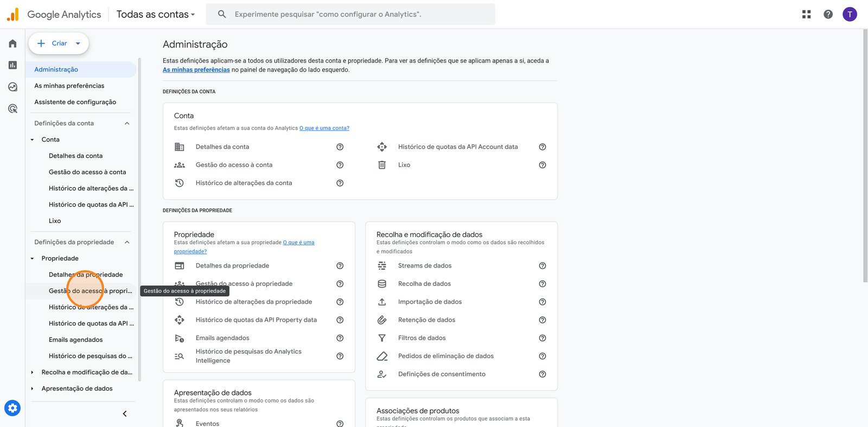Open the Explore icon in left rail

[x=12, y=87]
